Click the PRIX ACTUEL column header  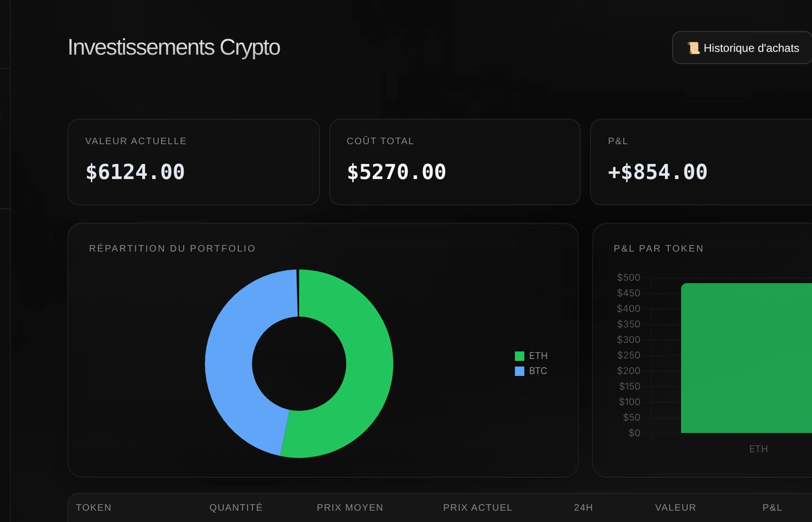pos(478,507)
